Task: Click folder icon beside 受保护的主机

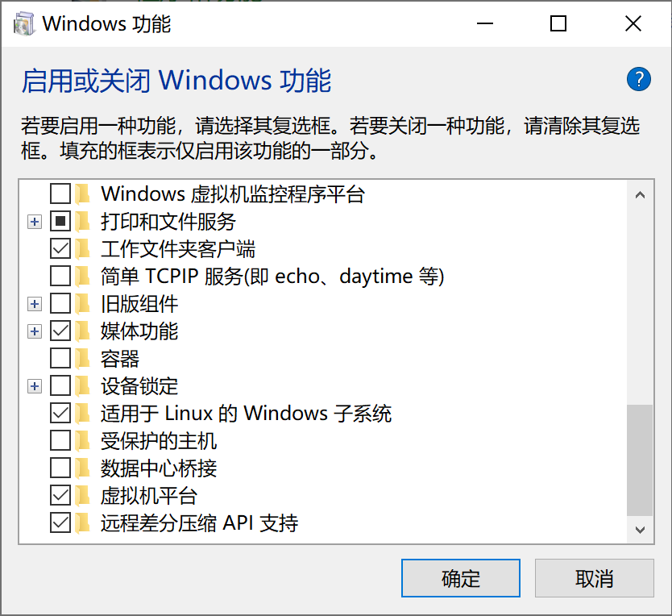Action: (83, 440)
